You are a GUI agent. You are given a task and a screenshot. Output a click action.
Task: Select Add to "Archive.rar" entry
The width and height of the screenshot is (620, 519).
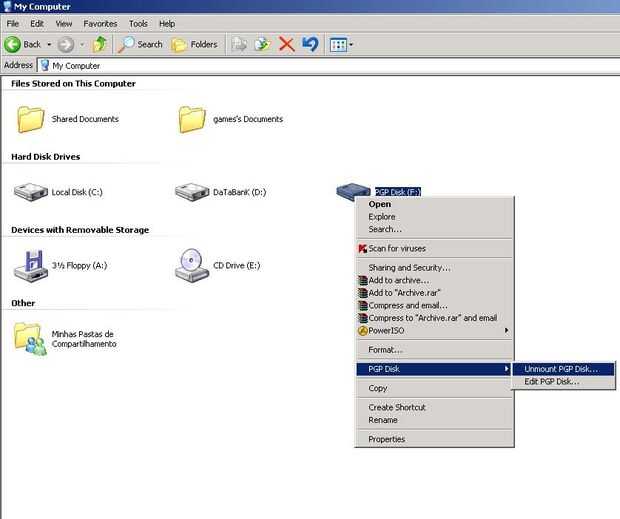[435, 293]
